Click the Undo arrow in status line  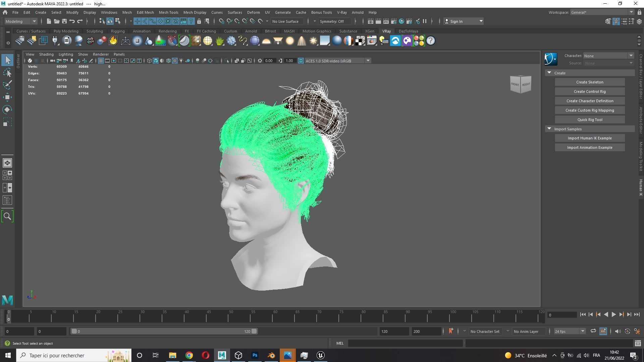pos(72,21)
